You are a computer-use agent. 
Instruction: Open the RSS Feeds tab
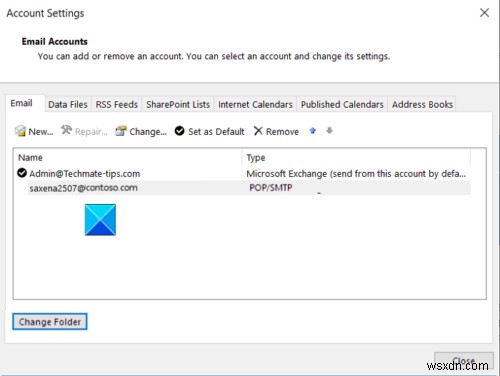116,104
